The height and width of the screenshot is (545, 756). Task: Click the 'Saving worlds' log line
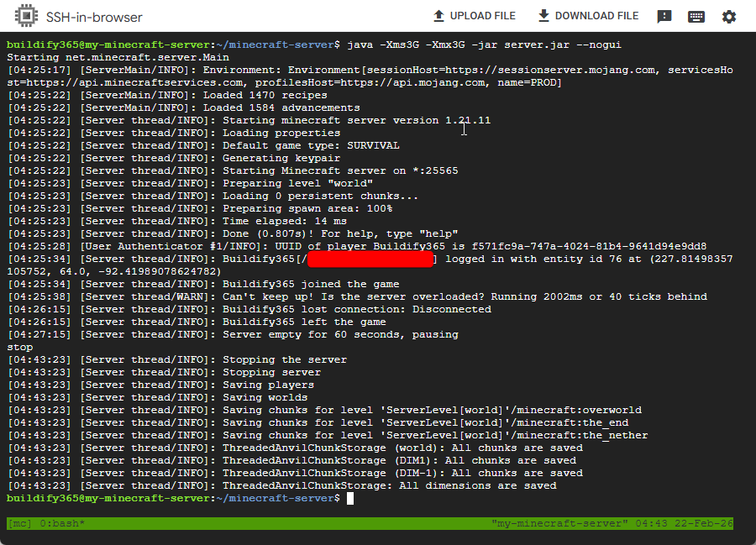pyautogui.click(x=157, y=397)
